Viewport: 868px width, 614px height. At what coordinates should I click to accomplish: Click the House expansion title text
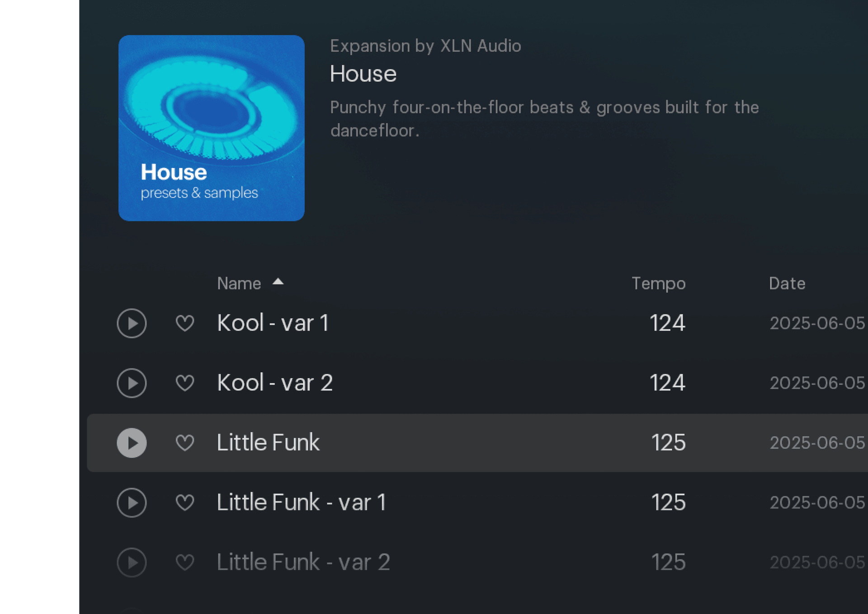pyautogui.click(x=363, y=74)
